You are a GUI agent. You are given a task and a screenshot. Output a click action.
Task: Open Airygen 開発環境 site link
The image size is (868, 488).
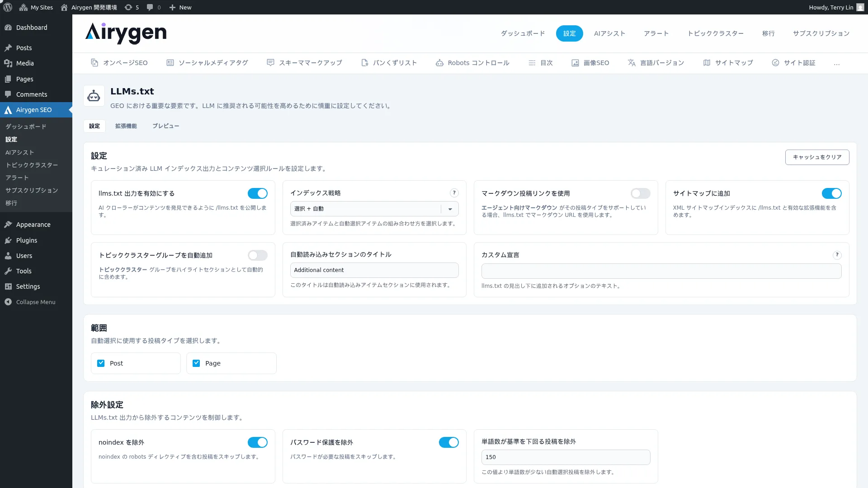89,7
